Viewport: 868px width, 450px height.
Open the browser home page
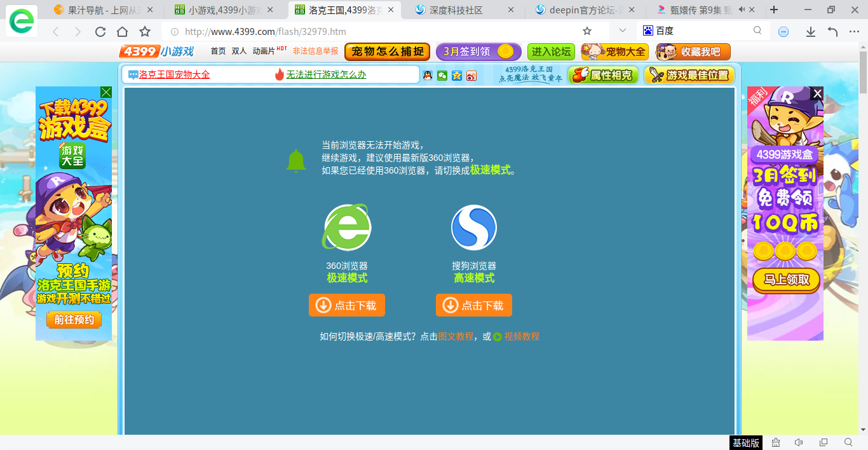(x=122, y=32)
